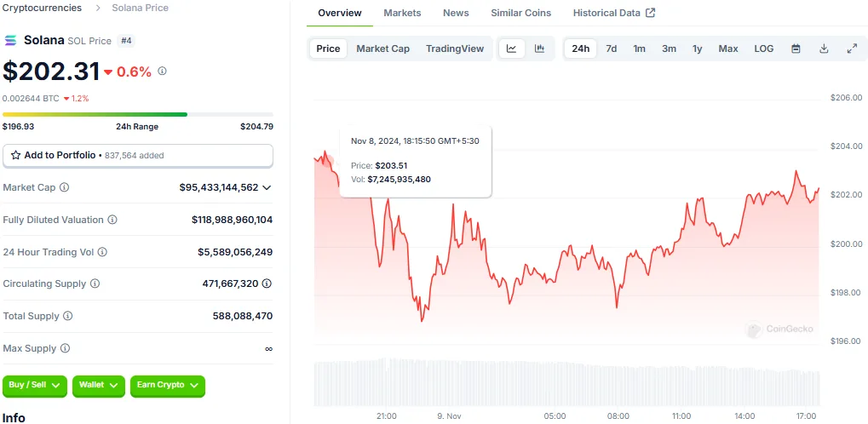Toggle LOG scale on chart

pos(764,49)
